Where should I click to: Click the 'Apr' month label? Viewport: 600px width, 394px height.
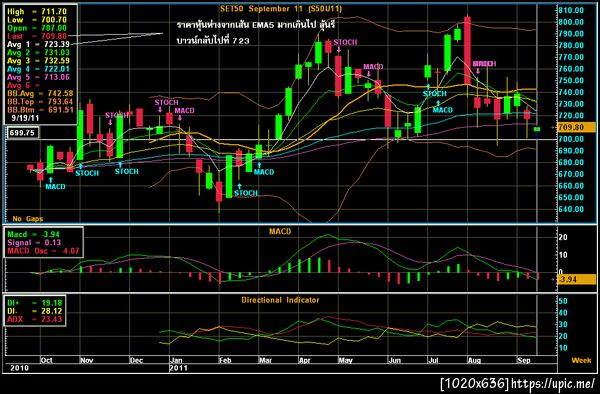pos(305,360)
